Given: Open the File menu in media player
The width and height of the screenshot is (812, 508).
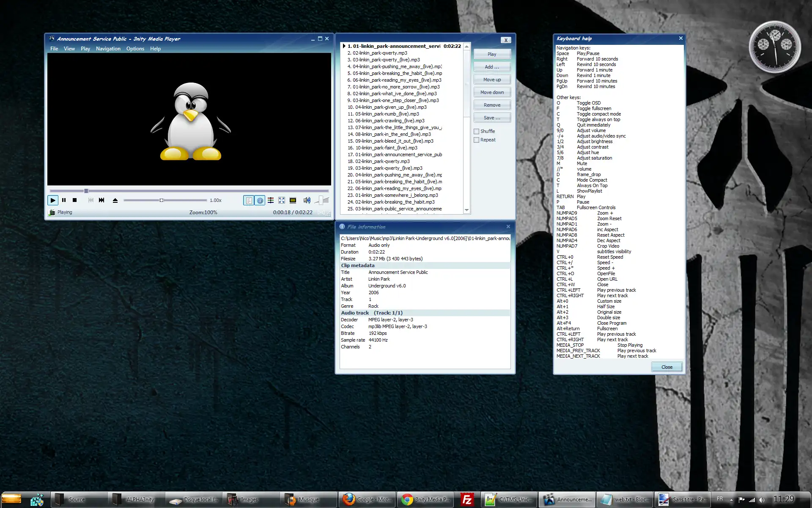Looking at the screenshot, I should tap(54, 49).
